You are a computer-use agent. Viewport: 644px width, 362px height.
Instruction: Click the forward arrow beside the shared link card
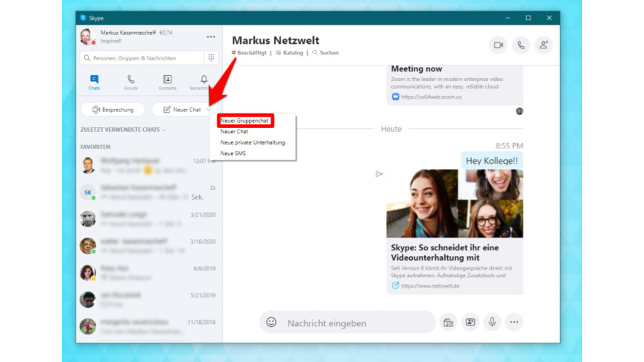379,174
